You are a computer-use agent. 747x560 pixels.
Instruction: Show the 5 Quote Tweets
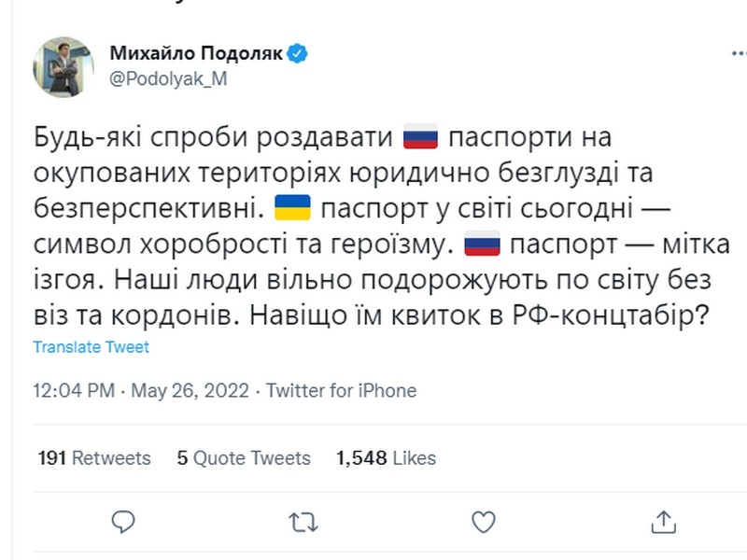[243, 458]
